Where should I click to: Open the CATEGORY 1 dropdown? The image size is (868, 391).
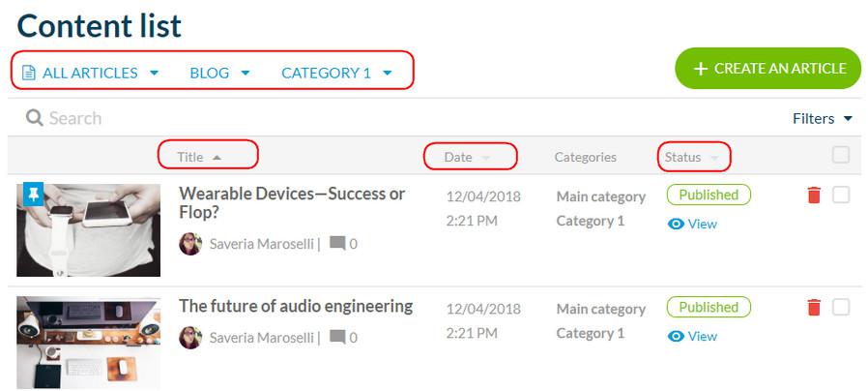[336, 73]
